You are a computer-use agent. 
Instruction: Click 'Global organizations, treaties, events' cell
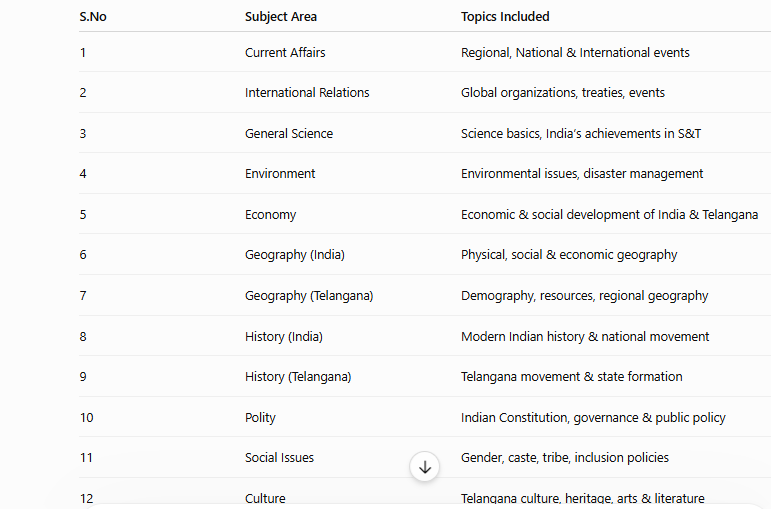[563, 92]
